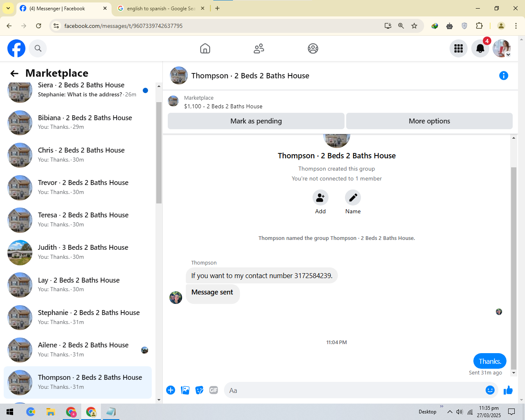
Task: Send a thumbs-up like
Action: click(508, 390)
